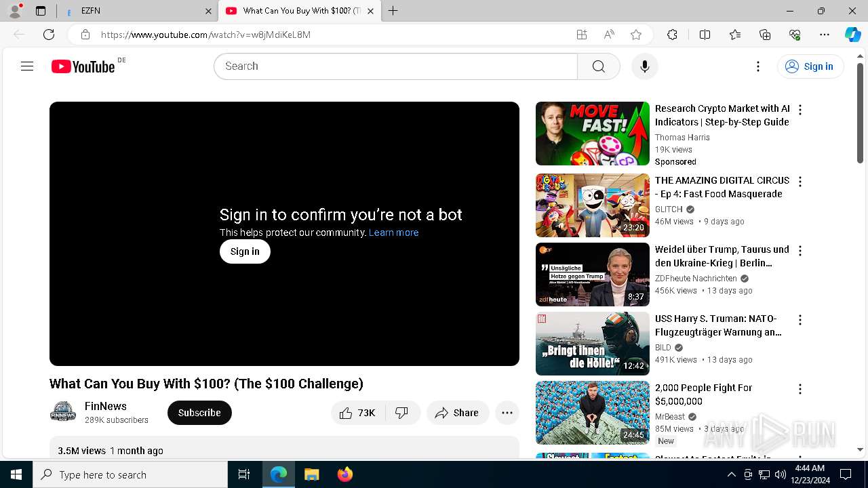Image resolution: width=868 pixels, height=488 pixels.
Task: Open ZDFheute Nachrichten channel name
Action: point(696,279)
